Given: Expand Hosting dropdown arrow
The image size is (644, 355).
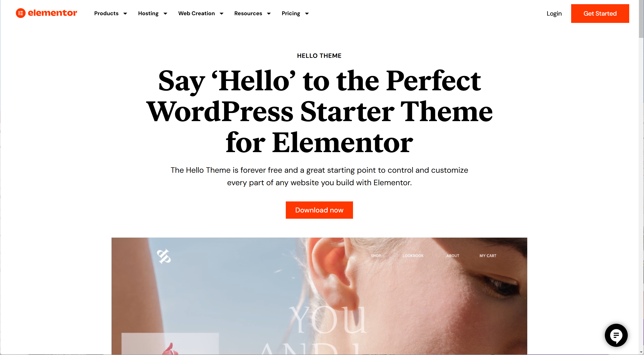Looking at the screenshot, I should [x=166, y=13].
